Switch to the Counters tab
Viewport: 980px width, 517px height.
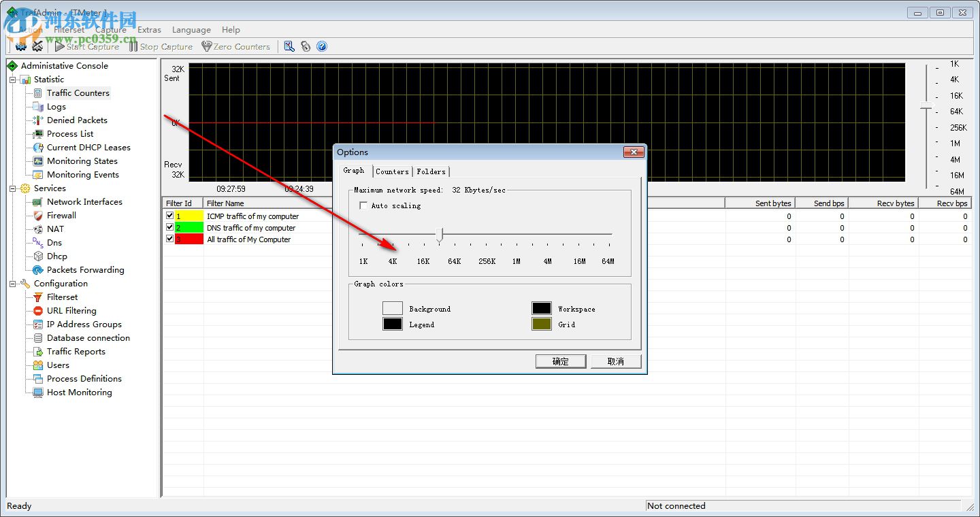(392, 171)
